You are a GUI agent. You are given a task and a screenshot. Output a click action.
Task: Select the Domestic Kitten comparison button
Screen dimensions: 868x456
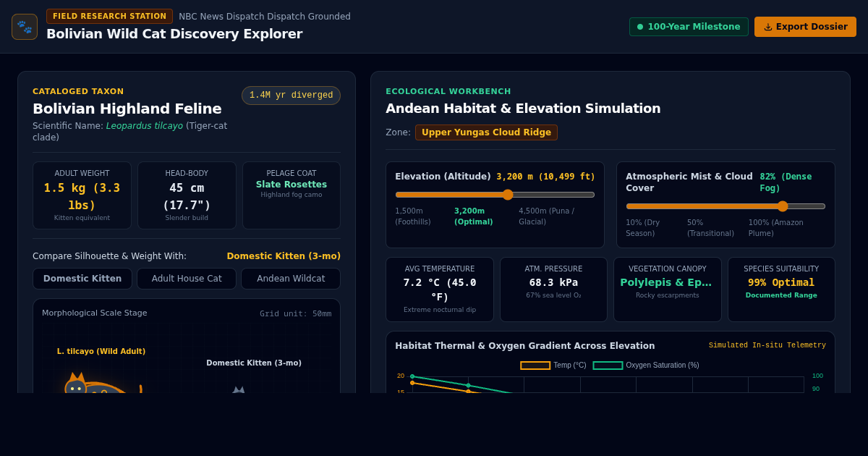(x=82, y=279)
